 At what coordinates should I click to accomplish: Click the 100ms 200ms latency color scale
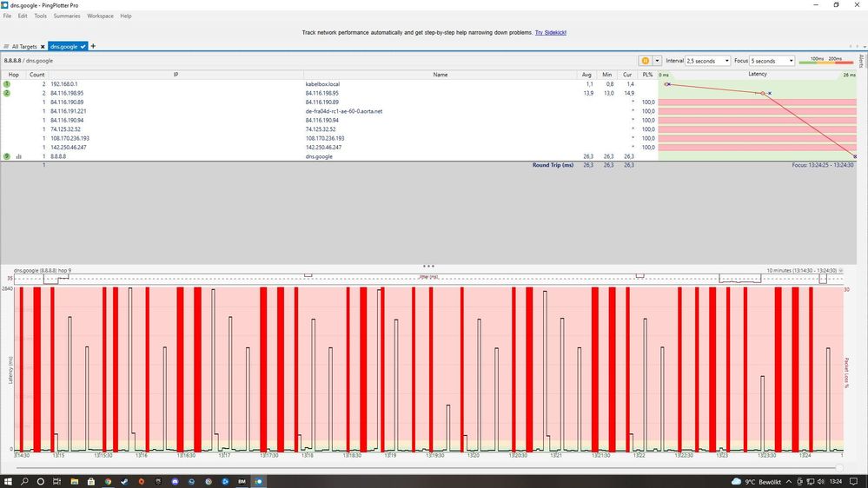click(x=826, y=60)
